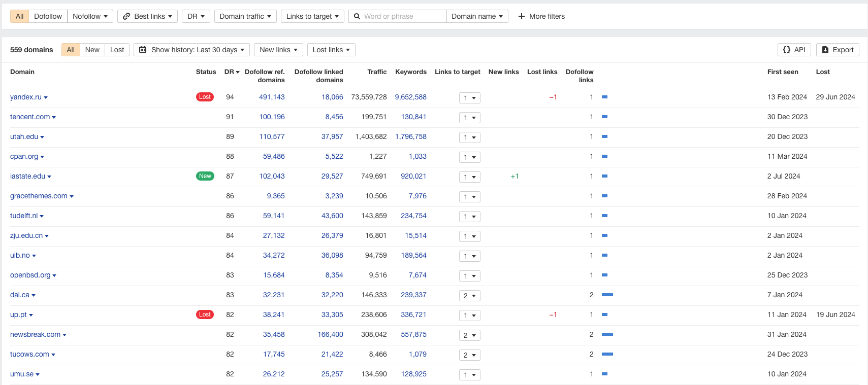Switch to the Lost domains tab
Screen dimensions: 868x385
(x=117, y=50)
